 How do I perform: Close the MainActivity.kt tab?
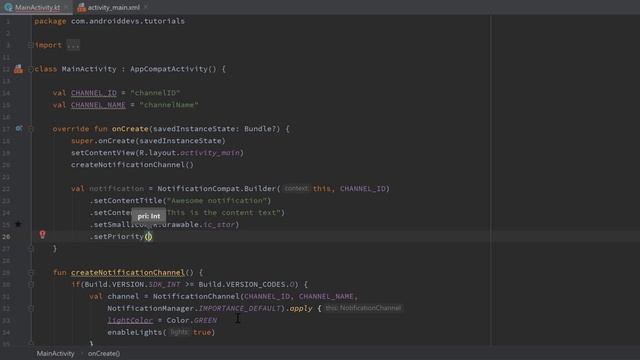(x=66, y=7)
